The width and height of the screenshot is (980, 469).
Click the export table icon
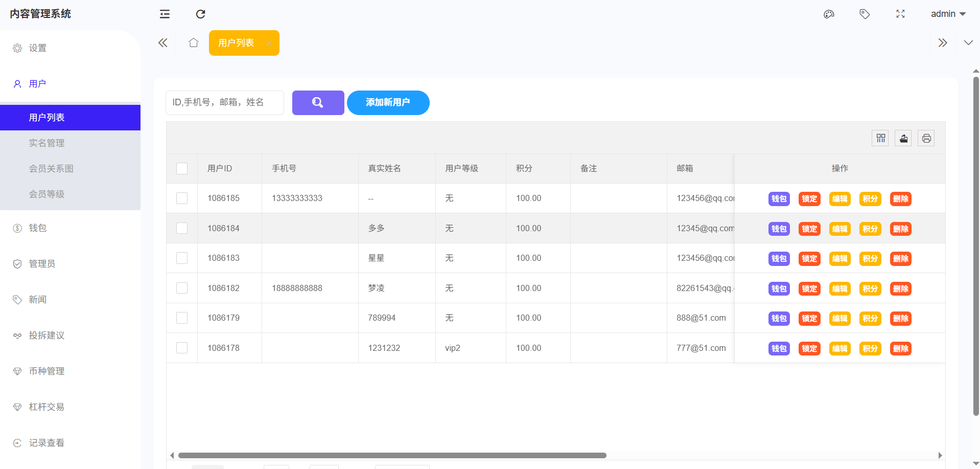coord(903,138)
